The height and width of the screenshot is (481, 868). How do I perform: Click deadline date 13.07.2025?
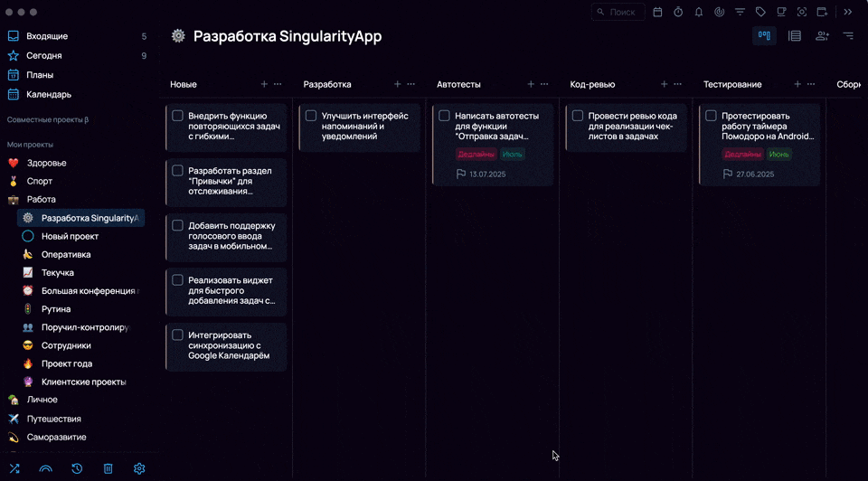(487, 174)
